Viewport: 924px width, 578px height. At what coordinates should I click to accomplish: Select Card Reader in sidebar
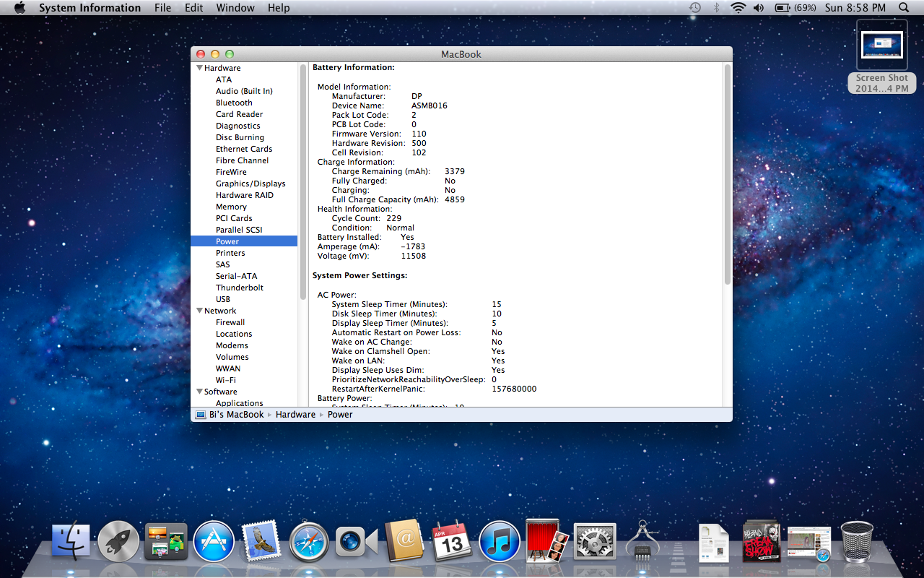pos(239,114)
